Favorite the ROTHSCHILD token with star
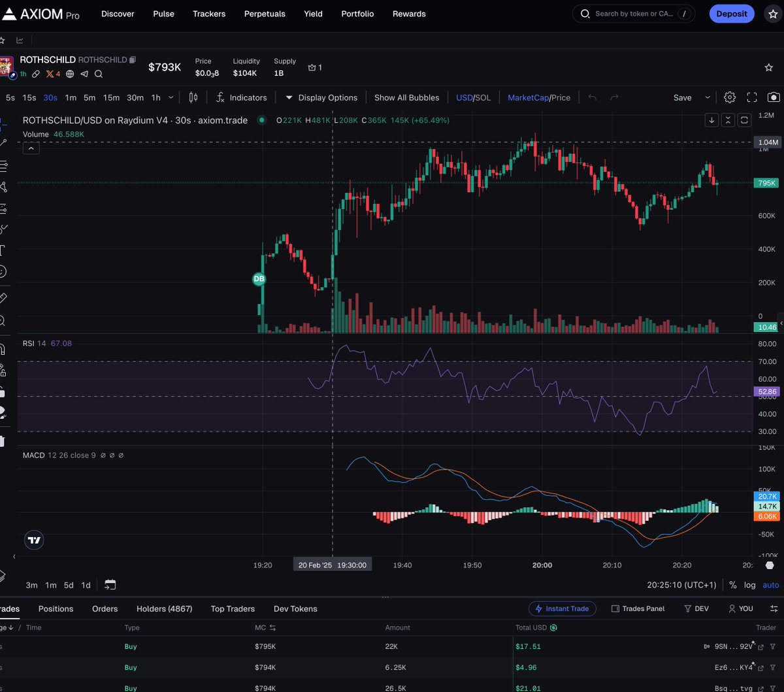The height and width of the screenshot is (692, 784). 769,67
